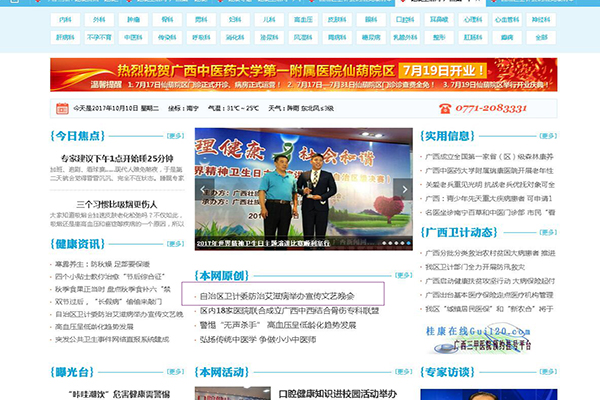600x400 pixels.
Task: Select the active blue carousel dot
Action: (x=409, y=243)
